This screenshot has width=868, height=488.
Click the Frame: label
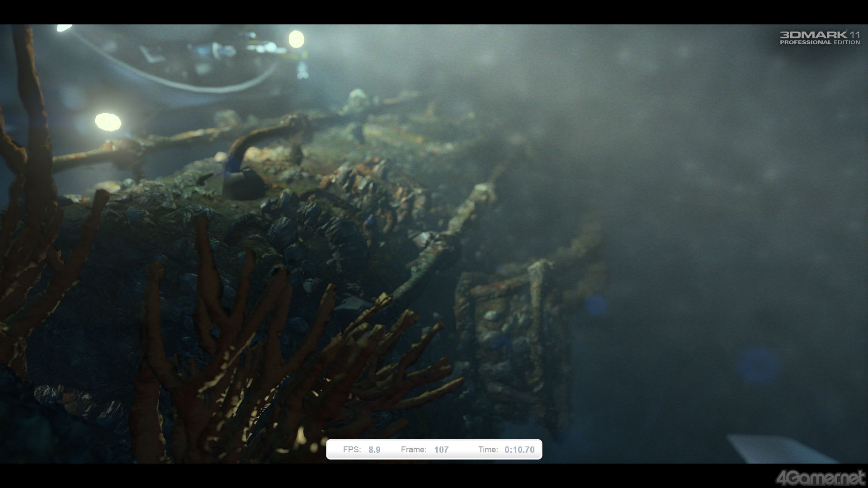click(414, 450)
